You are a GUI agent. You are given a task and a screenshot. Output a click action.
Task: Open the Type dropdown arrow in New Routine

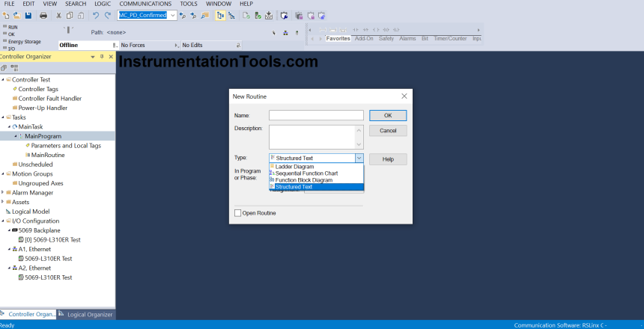359,158
